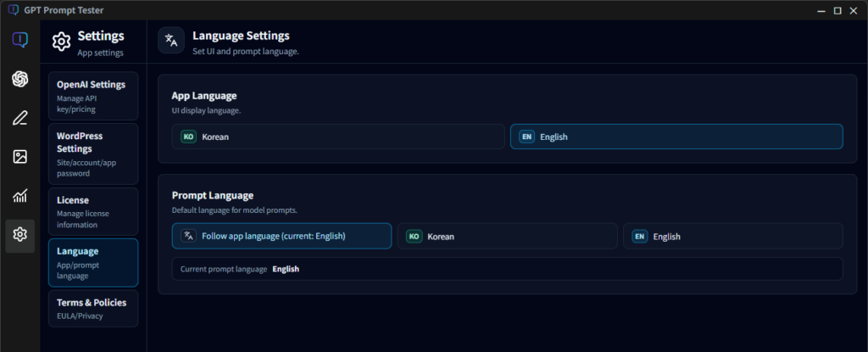Open the OpenAI logo page in sidebar
Viewport: 868px width, 352px height.
tap(20, 79)
